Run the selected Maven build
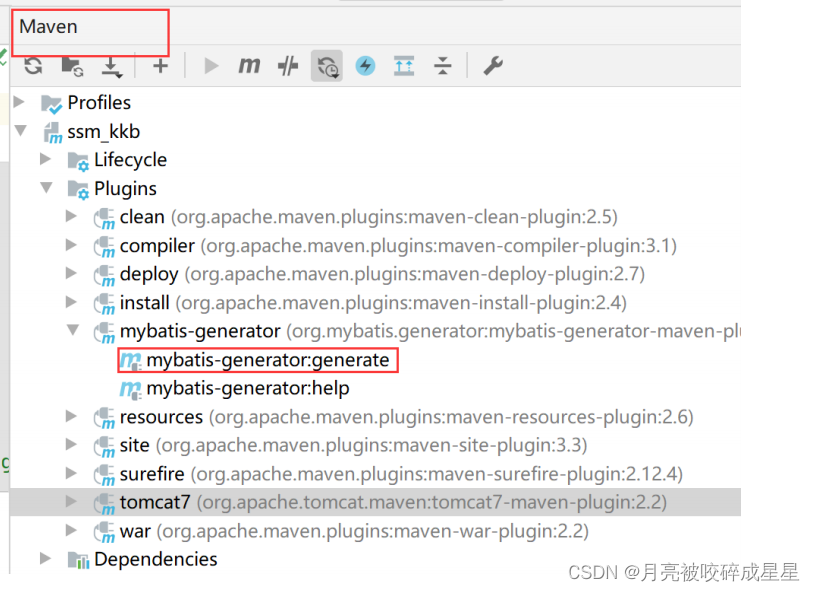Screen dimensions: 815x592 (x=211, y=66)
